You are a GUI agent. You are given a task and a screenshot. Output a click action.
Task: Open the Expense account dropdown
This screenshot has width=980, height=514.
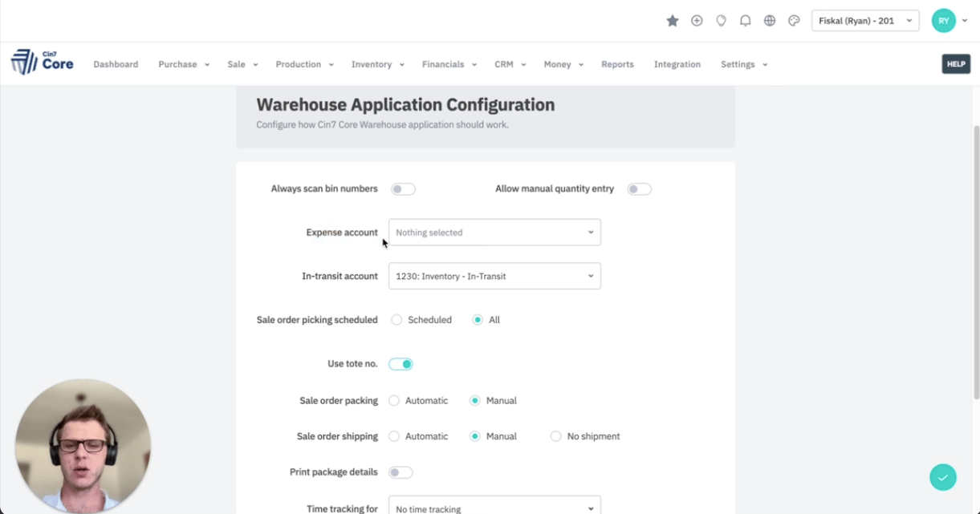coord(494,233)
